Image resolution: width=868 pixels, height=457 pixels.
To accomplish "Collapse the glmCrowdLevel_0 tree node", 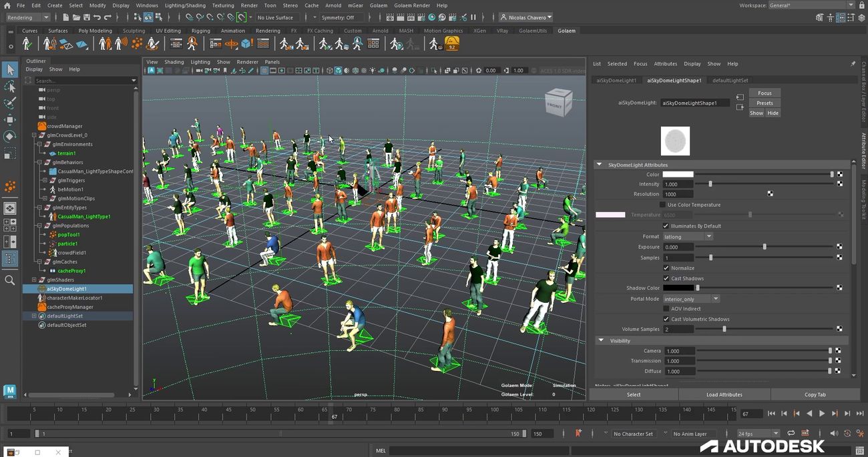I will click(x=34, y=135).
